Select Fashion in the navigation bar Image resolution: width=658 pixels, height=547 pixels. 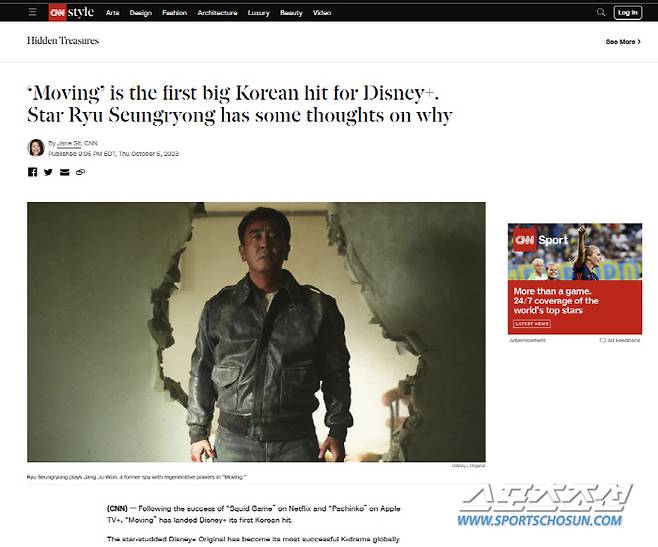(x=174, y=13)
